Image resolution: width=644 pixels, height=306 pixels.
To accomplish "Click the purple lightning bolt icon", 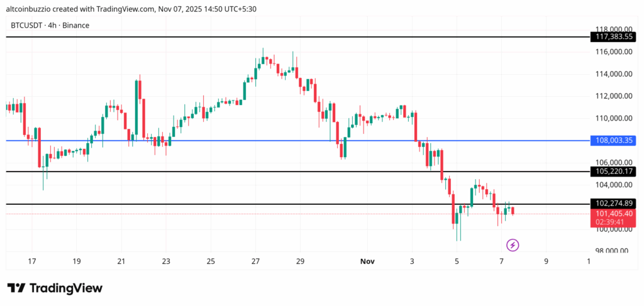I will tap(513, 244).
